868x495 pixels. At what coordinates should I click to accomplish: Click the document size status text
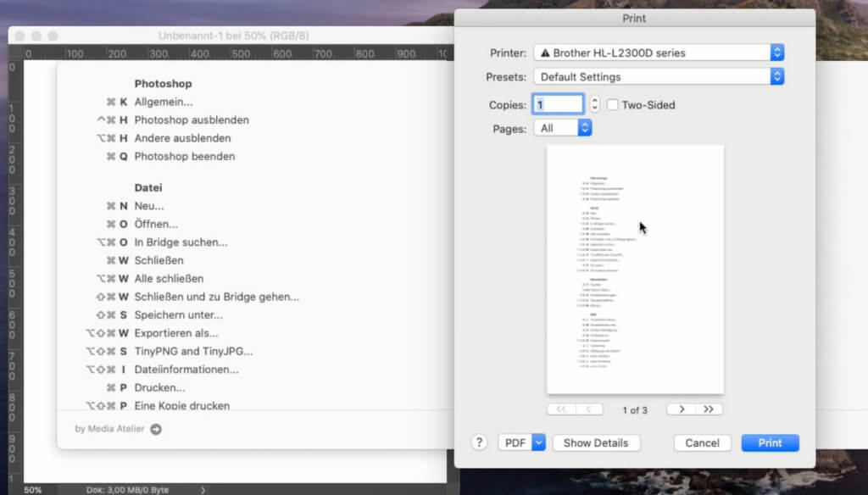127,490
